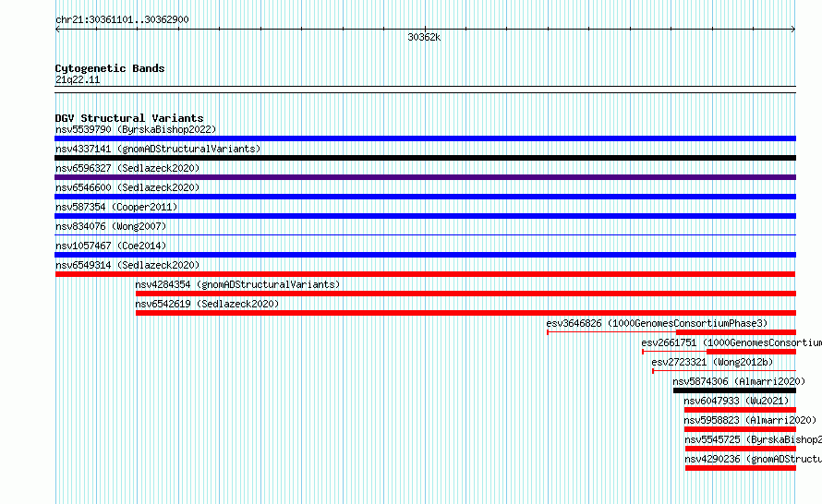
Task: Click the DGV Structural Variants track title
Action: 129,118
